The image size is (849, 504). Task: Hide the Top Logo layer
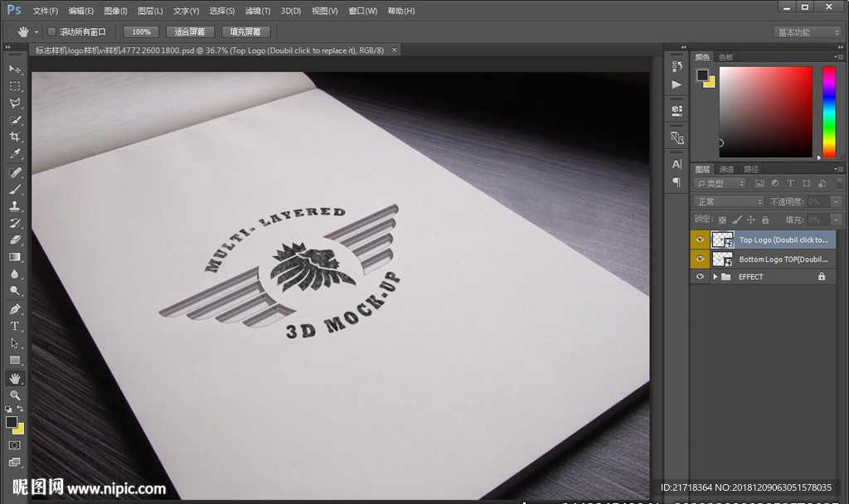tap(700, 240)
